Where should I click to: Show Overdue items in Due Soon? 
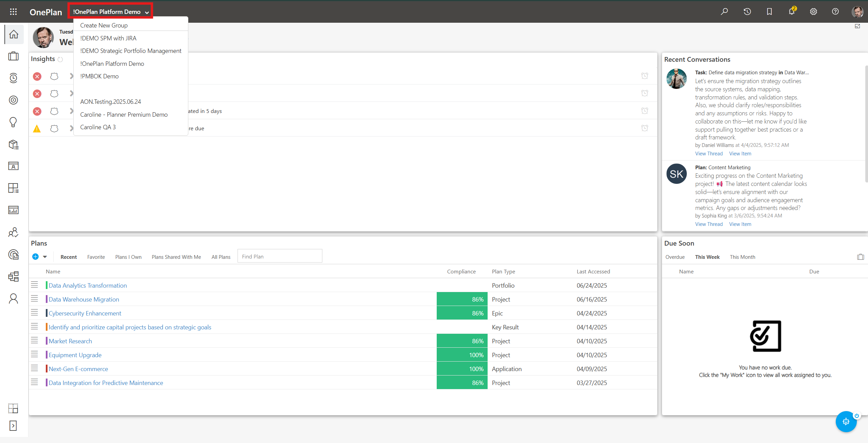[x=675, y=257]
